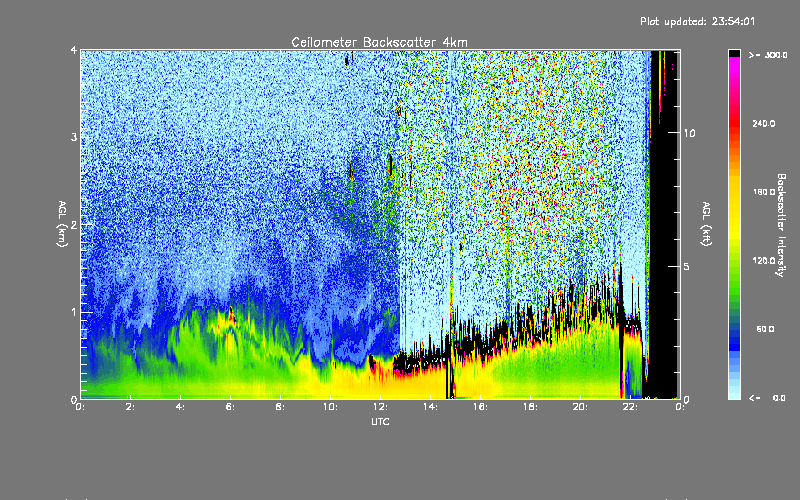Click the "10:" tick on the UTC axis

click(x=330, y=407)
